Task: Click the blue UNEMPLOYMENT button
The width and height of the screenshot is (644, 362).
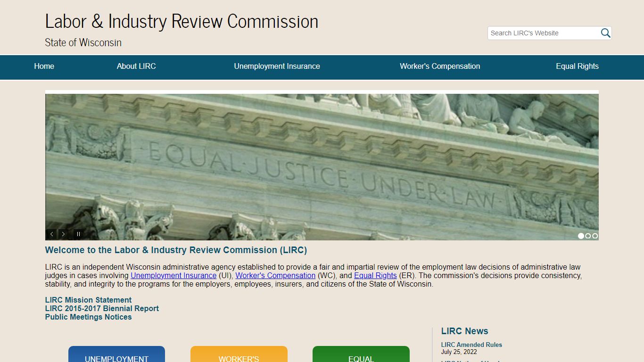Action: pyautogui.click(x=116, y=354)
